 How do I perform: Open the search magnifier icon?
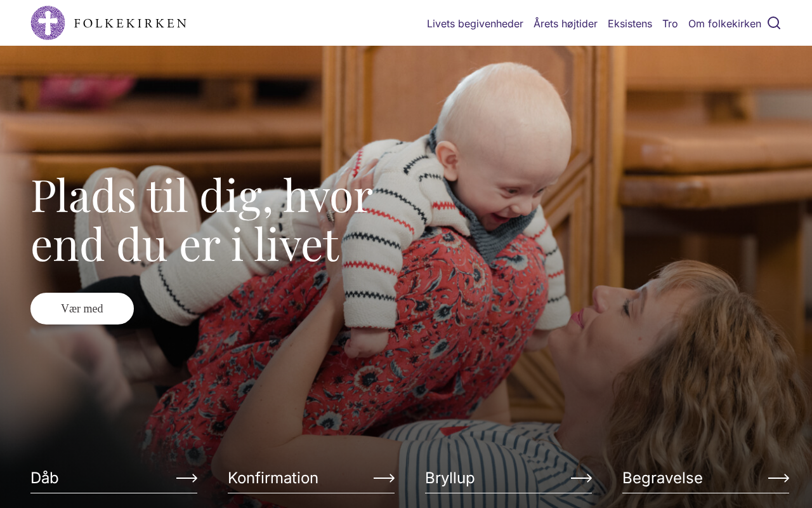[x=774, y=23]
